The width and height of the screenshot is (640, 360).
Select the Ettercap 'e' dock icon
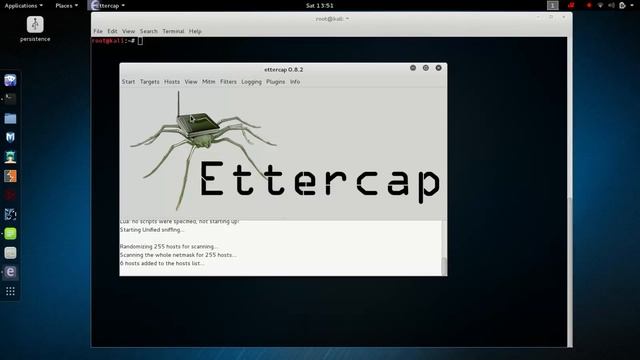(x=10, y=272)
